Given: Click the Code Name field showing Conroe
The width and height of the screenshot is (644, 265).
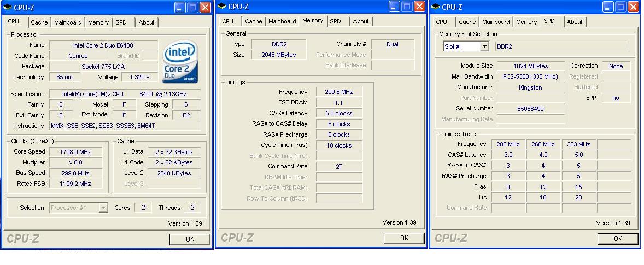Looking at the screenshot, I should coord(78,56).
